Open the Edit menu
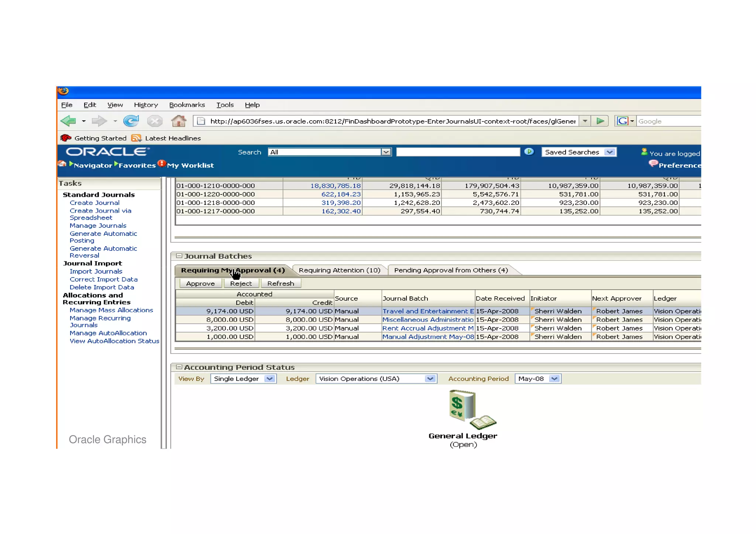 pos(90,105)
